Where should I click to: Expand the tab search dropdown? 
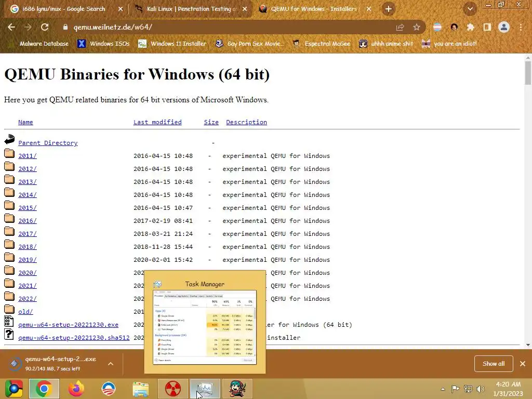tap(470, 9)
